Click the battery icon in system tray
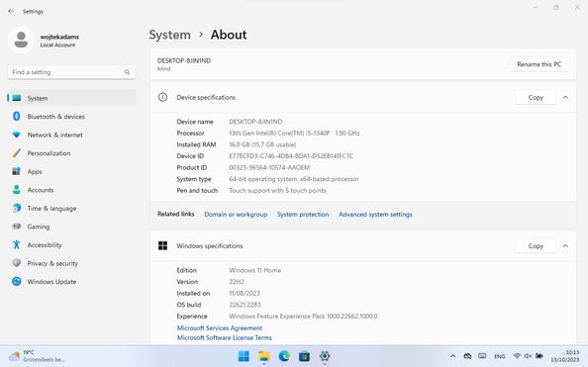Screen dimensions: 588x367 539,356
